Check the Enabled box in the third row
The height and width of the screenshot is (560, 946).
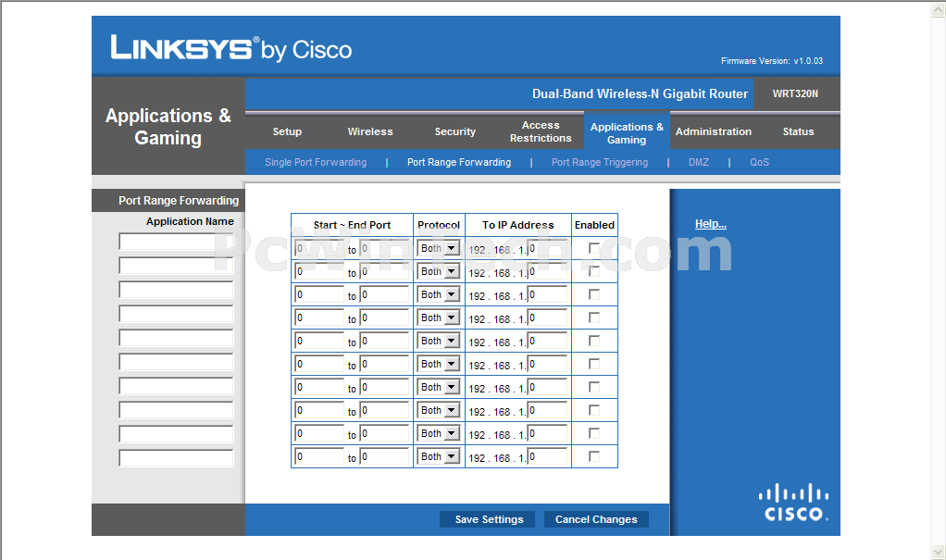[x=594, y=294]
